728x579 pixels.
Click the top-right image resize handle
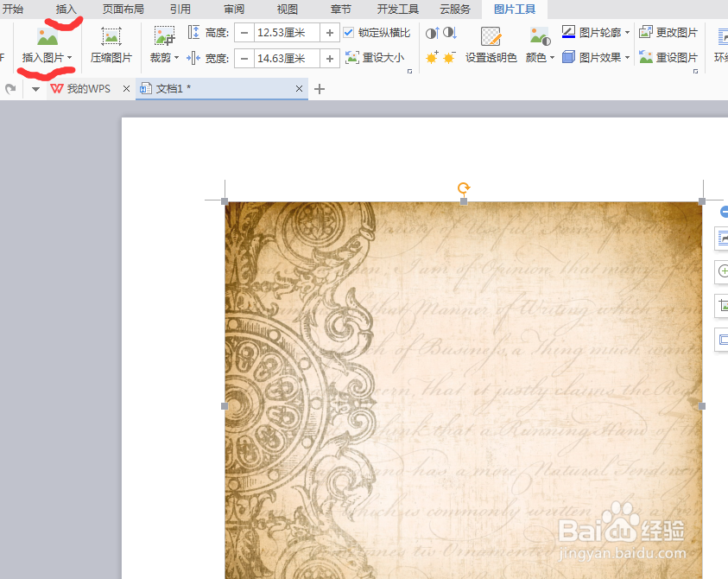[x=702, y=201]
